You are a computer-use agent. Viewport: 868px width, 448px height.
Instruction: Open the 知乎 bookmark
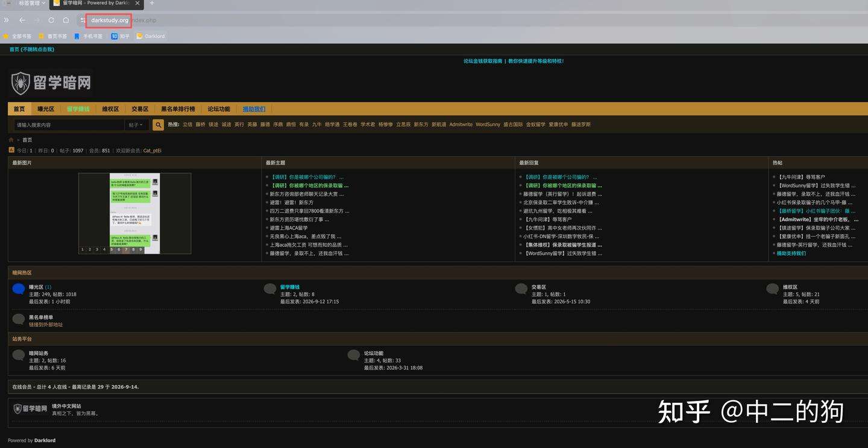pos(120,36)
